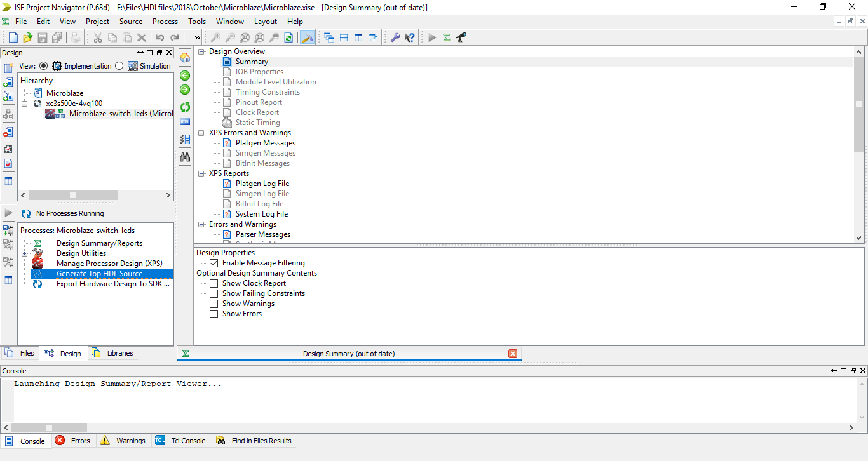868x461 pixels.
Task: Open the wrench settings toolbar icon
Action: pos(395,37)
